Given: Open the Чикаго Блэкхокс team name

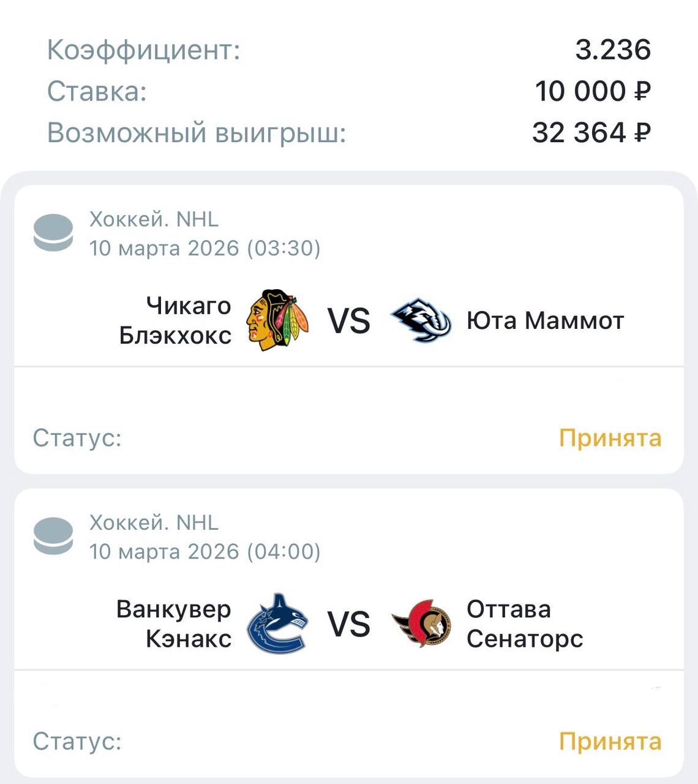Looking at the screenshot, I should pos(176,320).
